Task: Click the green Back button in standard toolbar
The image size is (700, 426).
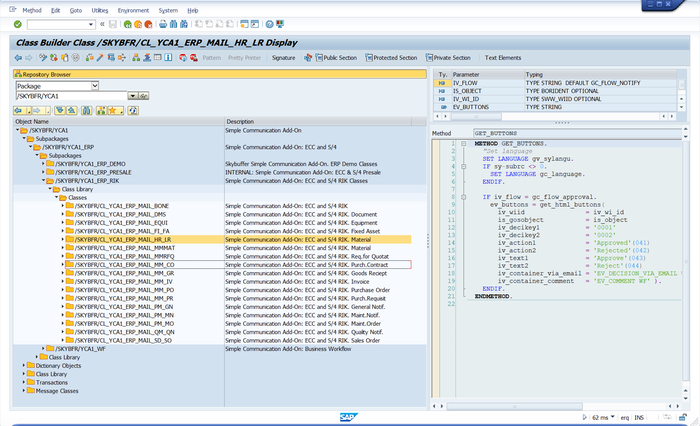Action: pos(128,24)
